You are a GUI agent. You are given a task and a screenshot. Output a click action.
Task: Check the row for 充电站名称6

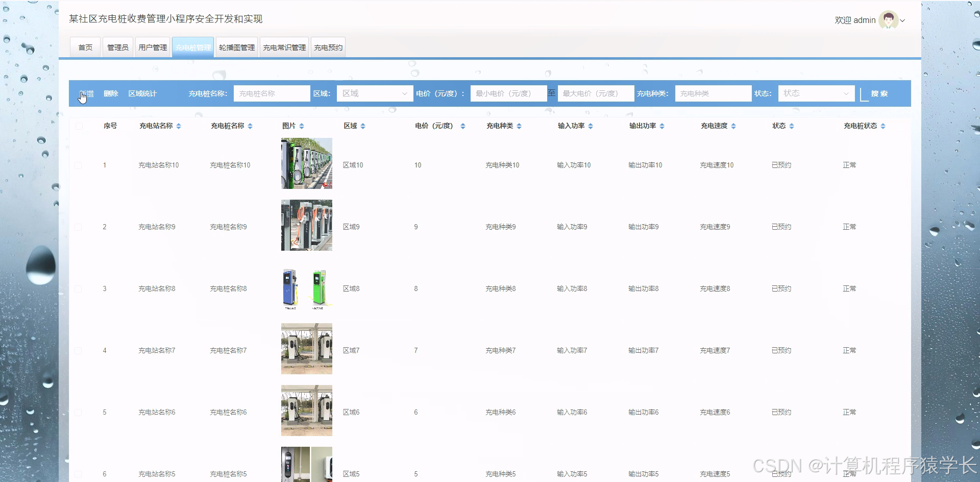click(x=78, y=413)
